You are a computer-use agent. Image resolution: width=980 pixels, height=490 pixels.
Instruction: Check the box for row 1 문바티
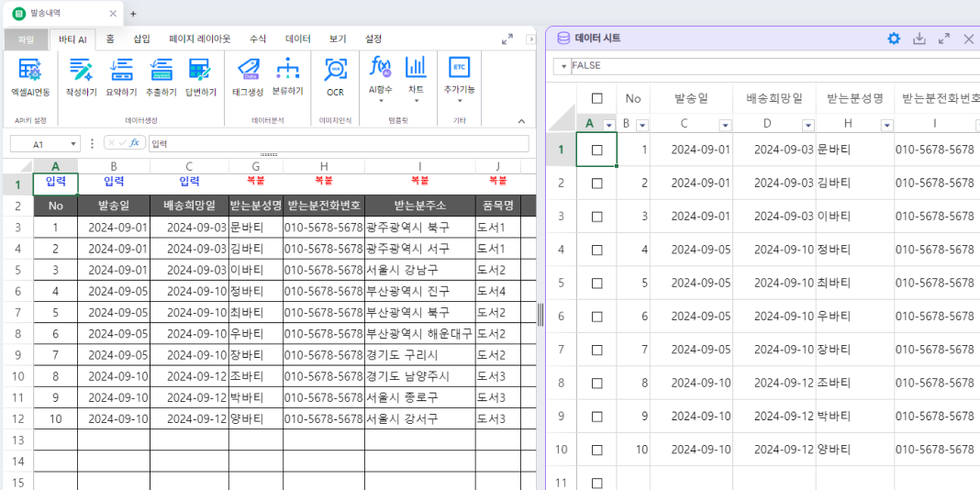596,150
